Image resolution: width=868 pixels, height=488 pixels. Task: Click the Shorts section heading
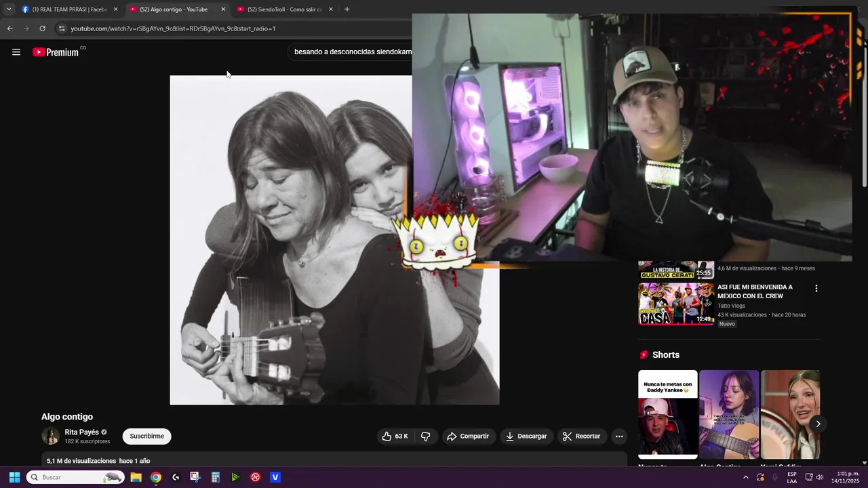pyautogui.click(x=665, y=355)
